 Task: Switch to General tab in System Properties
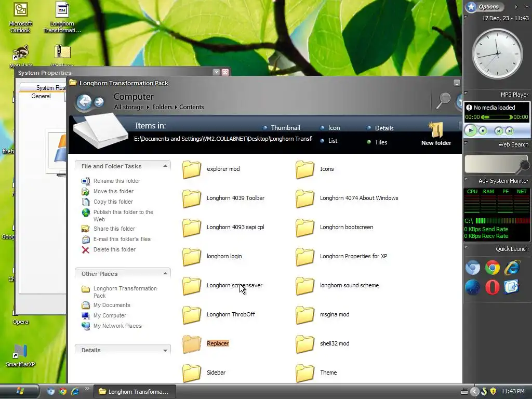pos(41,96)
